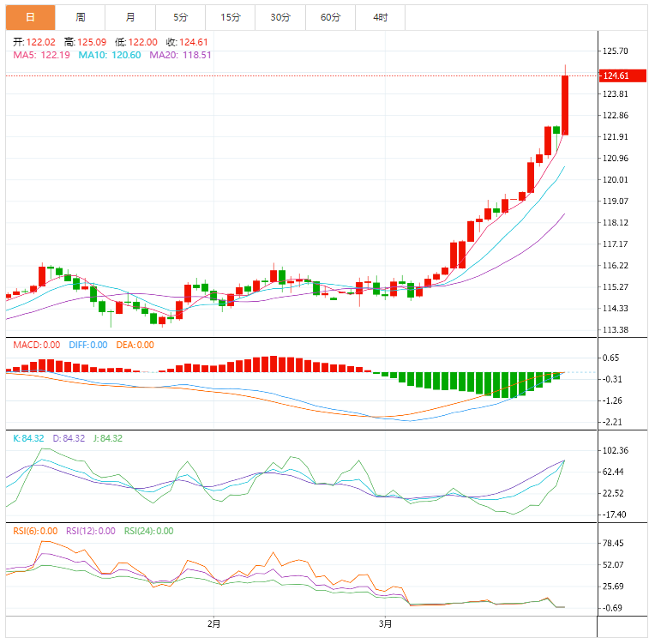This screenshot has width=655, height=644.
Task: Switch to the 5分 chart tab
Action: tap(180, 17)
